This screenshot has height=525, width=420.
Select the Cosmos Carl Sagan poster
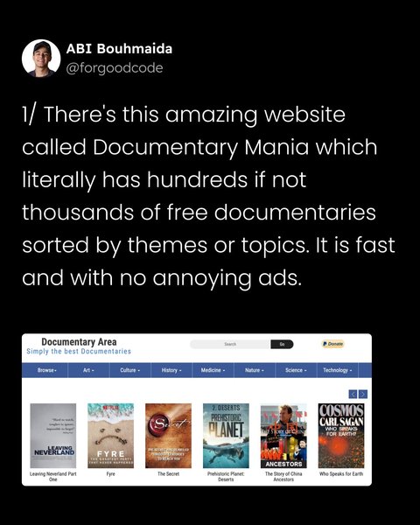click(x=341, y=436)
